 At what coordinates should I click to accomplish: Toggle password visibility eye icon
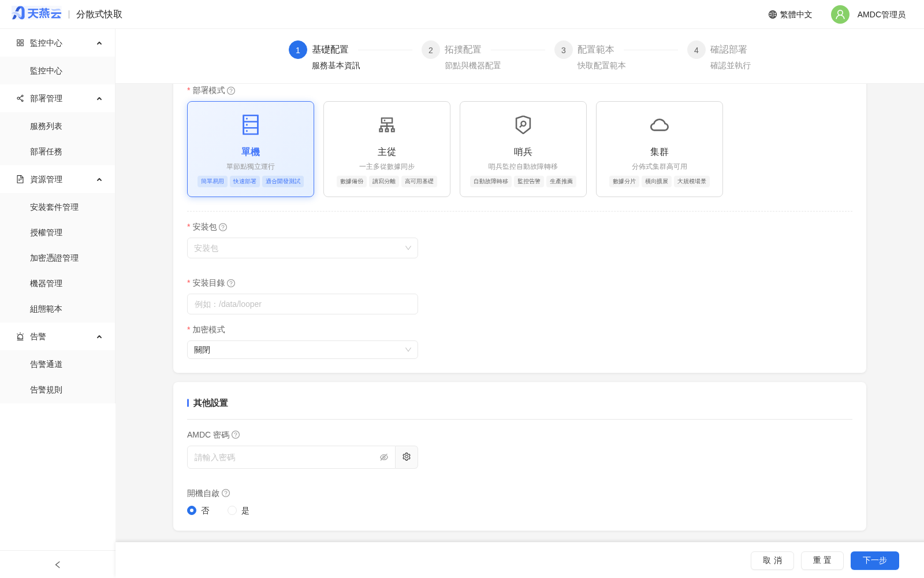click(x=384, y=457)
